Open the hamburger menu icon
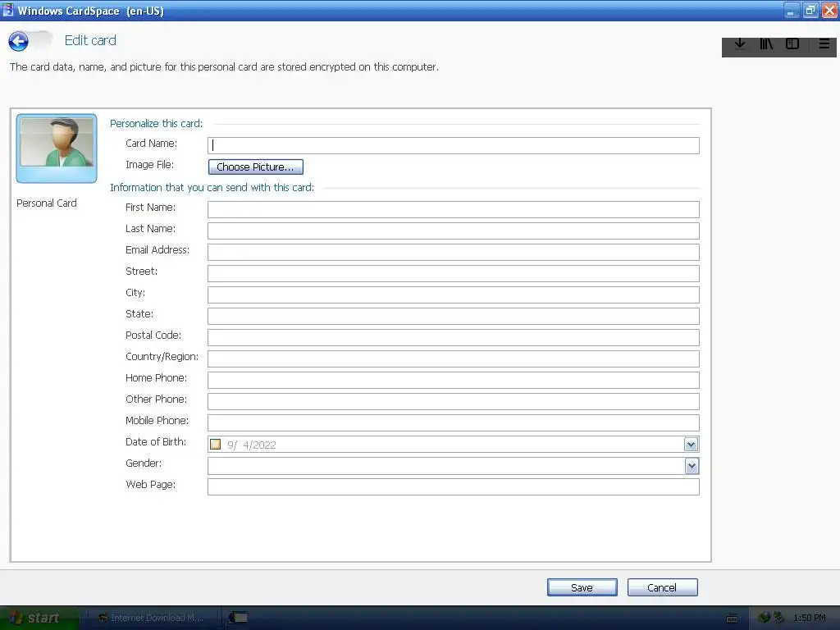This screenshot has width=840, height=630. click(824, 44)
